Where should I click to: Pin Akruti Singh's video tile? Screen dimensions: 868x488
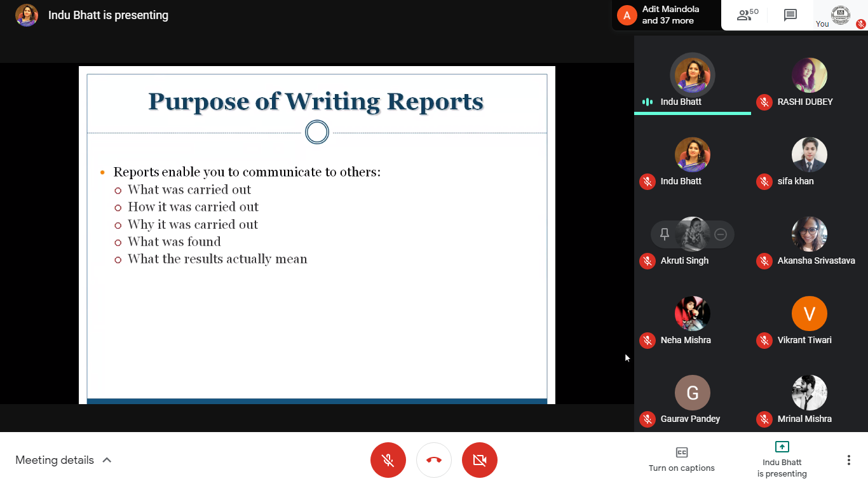click(665, 234)
